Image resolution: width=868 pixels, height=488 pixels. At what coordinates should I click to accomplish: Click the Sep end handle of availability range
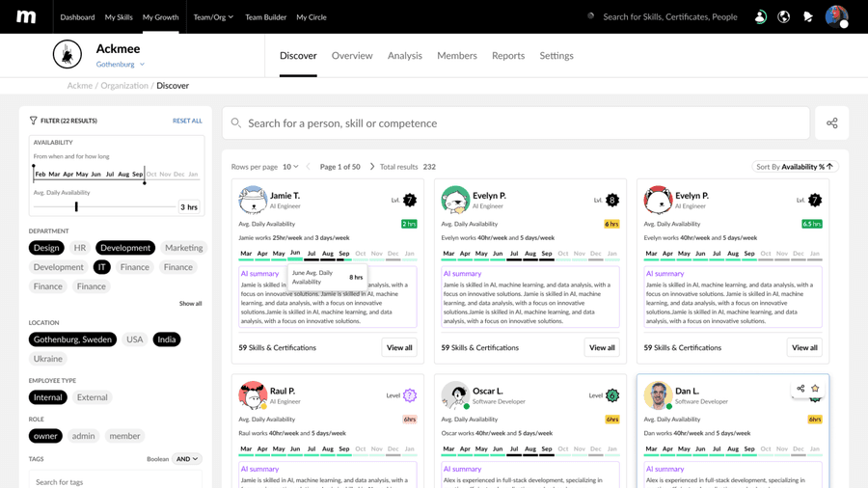[x=145, y=182]
